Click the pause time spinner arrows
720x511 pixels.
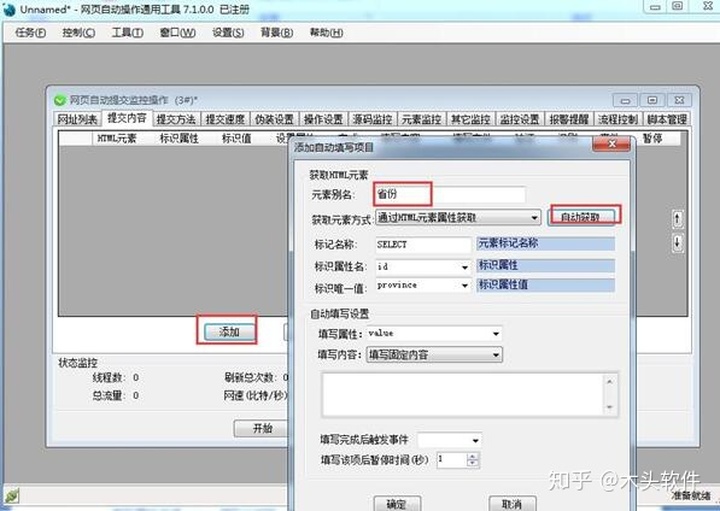click(472, 460)
